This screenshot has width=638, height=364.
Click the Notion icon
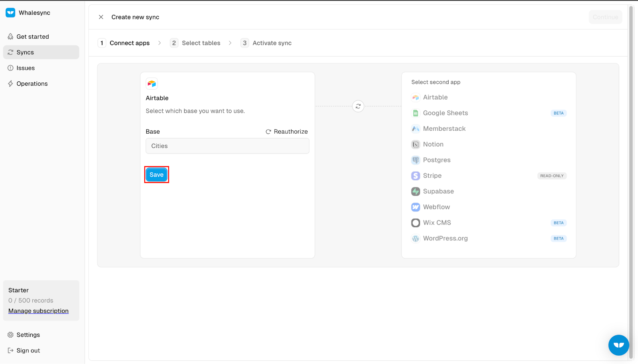pyautogui.click(x=415, y=144)
